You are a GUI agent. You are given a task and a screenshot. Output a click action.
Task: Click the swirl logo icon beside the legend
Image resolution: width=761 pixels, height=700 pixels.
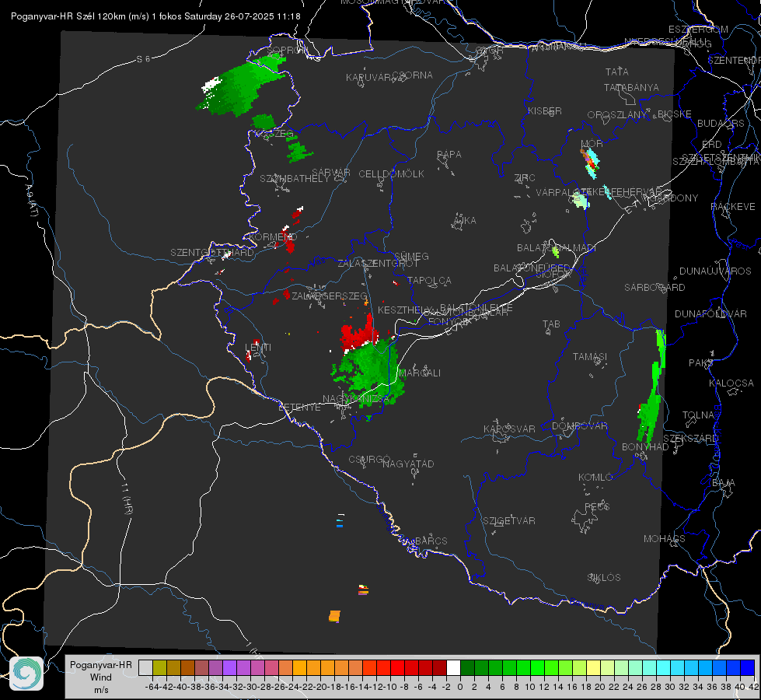(26, 674)
